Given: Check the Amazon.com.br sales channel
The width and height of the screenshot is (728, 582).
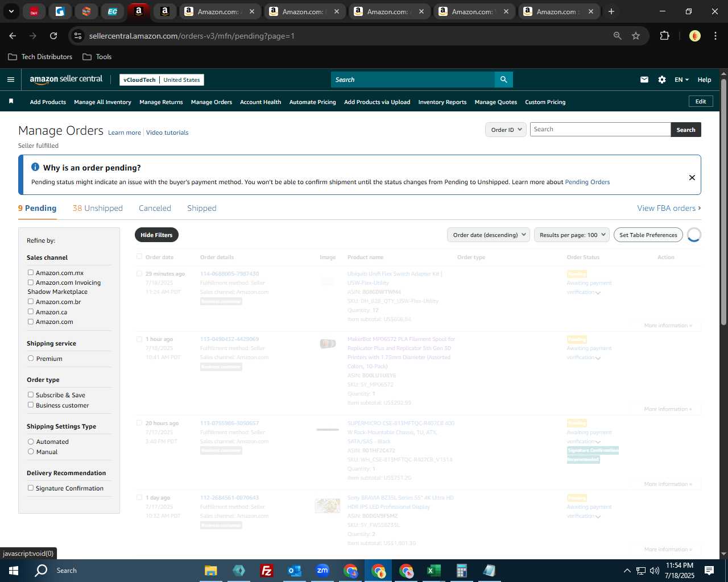Looking at the screenshot, I should (x=31, y=302).
